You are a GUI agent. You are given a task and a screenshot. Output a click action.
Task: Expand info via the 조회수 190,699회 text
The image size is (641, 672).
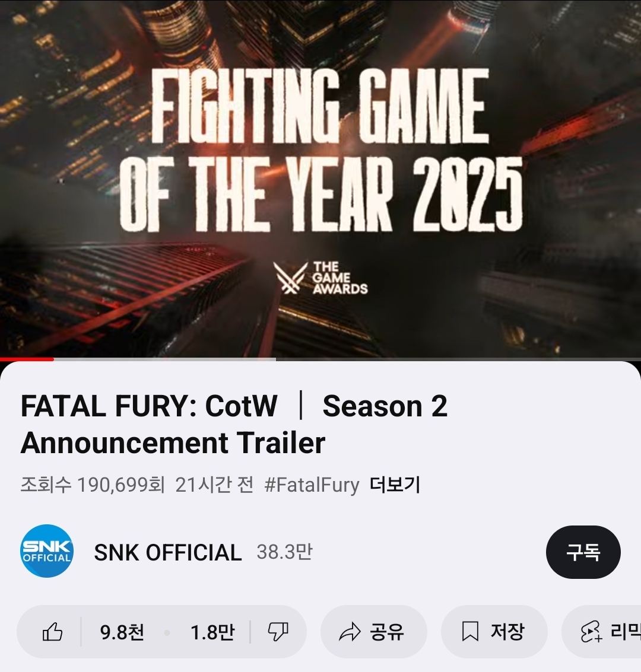click(93, 485)
